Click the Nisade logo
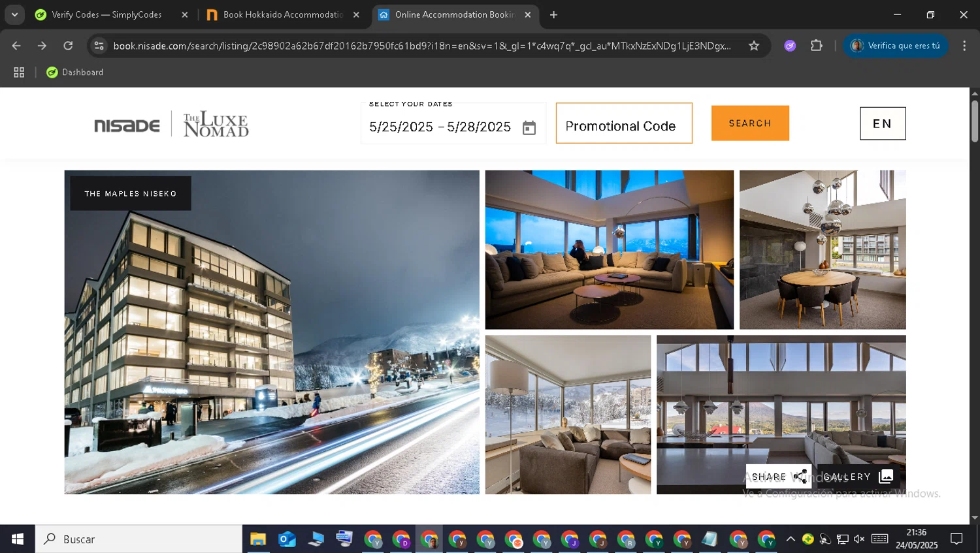 click(127, 125)
